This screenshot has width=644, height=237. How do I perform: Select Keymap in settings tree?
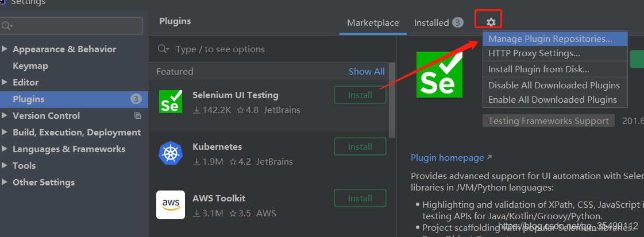point(30,65)
